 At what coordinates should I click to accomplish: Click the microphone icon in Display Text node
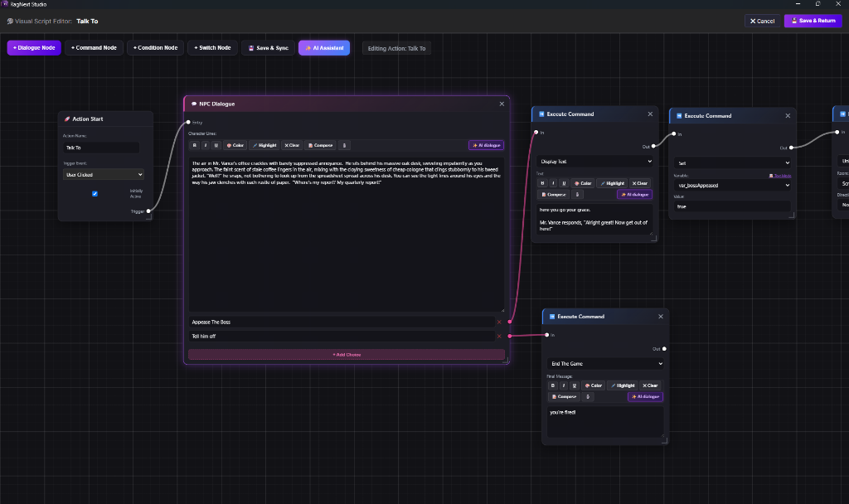point(577,194)
